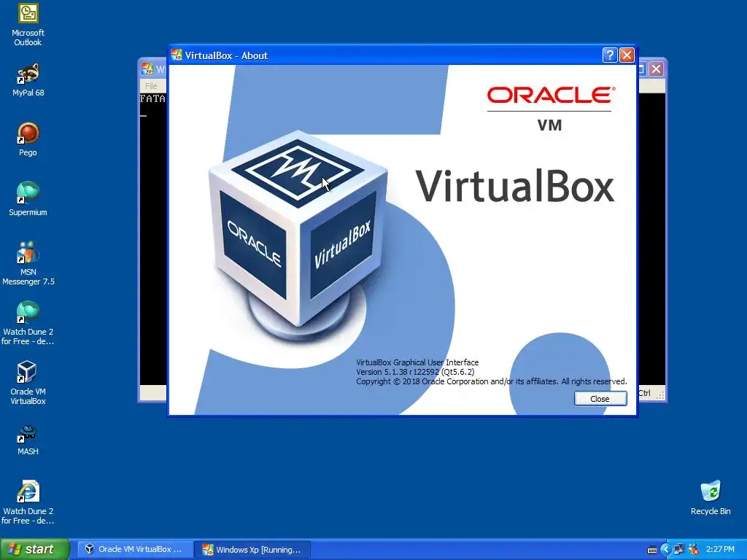
Task: Open Watch Dune 2 shortcut with Supermium icon
Action: (28, 323)
